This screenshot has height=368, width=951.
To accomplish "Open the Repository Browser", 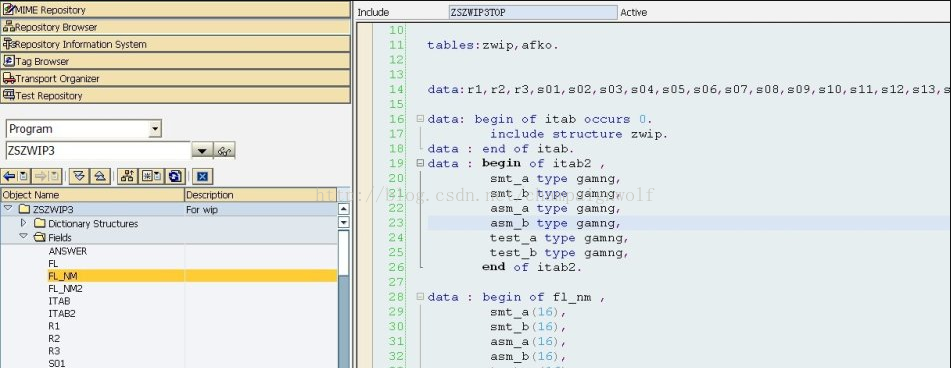I will (175, 27).
